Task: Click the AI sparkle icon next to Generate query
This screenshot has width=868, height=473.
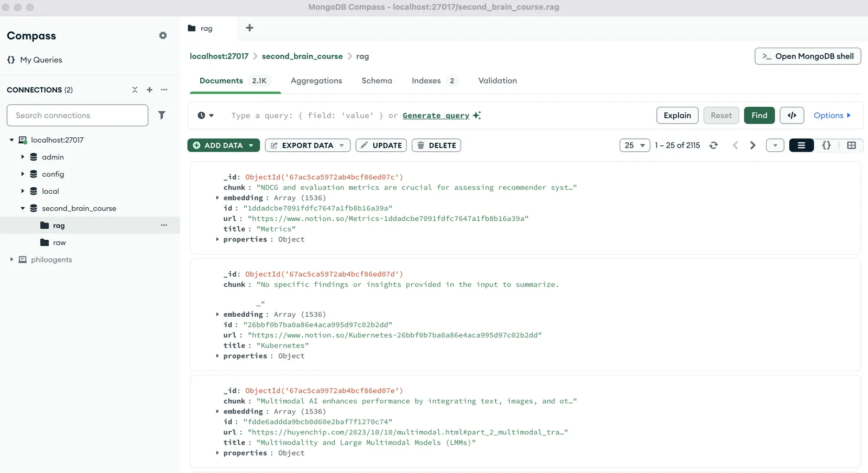Action: coord(477,116)
